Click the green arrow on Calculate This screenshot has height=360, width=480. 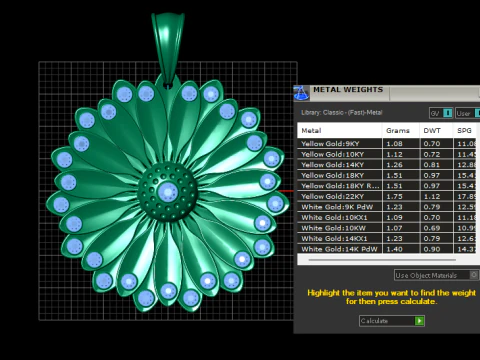pos(419,321)
